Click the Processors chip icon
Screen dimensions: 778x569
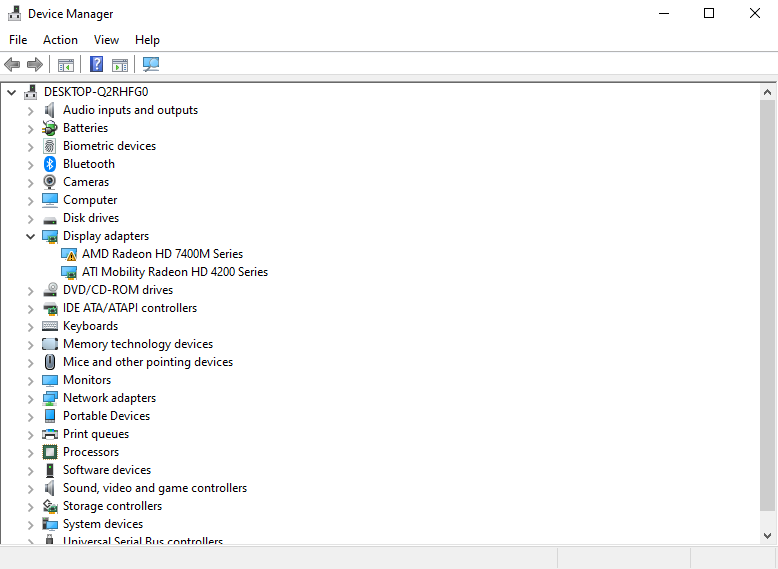coord(50,452)
